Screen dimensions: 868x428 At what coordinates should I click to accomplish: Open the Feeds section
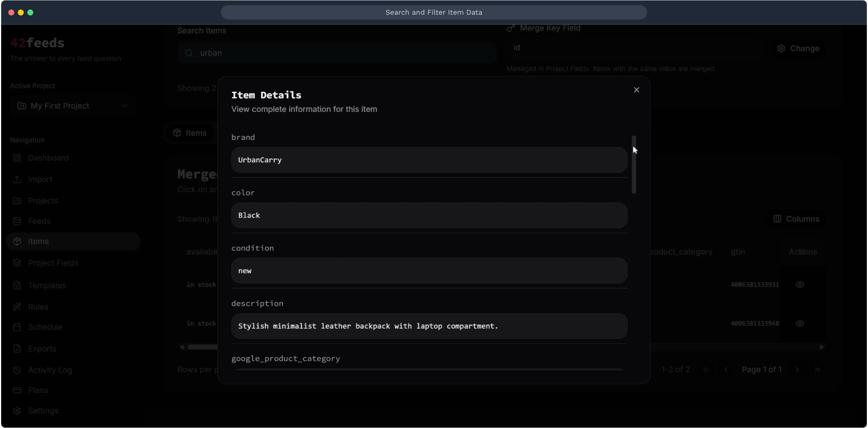coord(39,221)
